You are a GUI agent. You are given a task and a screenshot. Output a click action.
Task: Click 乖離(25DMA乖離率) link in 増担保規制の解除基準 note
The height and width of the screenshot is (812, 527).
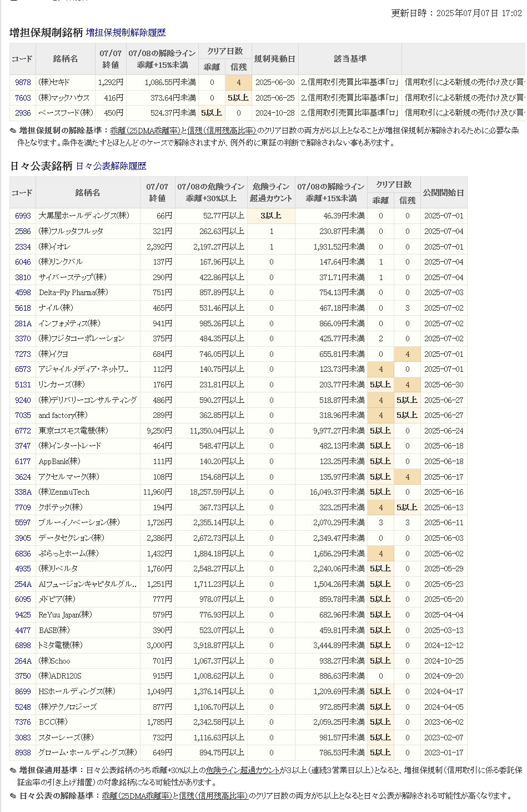pos(145,131)
